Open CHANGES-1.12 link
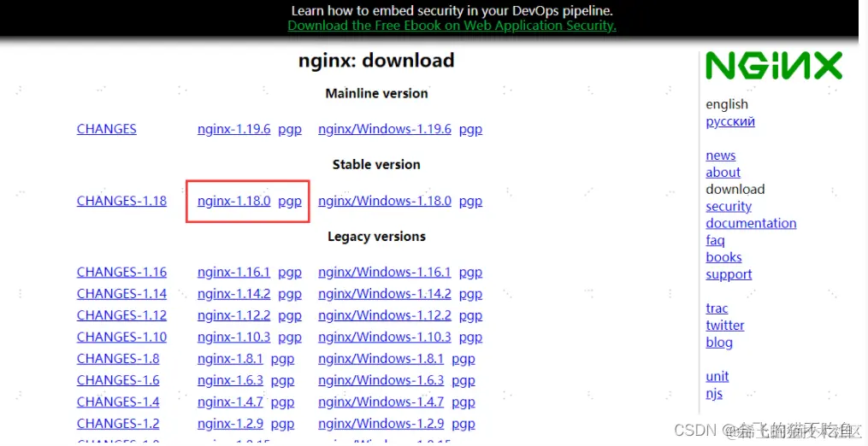Viewport: 868px width, 446px height. (121, 315)
